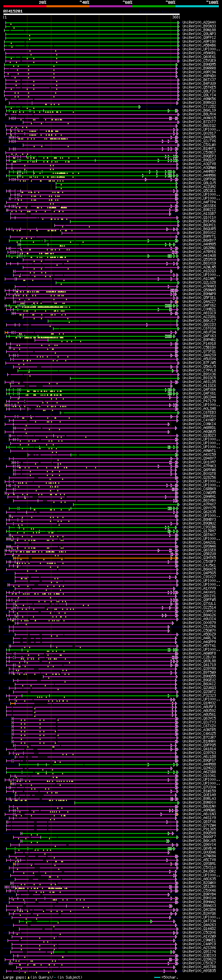Click the AV415201 query name
Image resolution: width=222 pixels, height=980 pixels.
pyautogui.click(x=13, y=11)
